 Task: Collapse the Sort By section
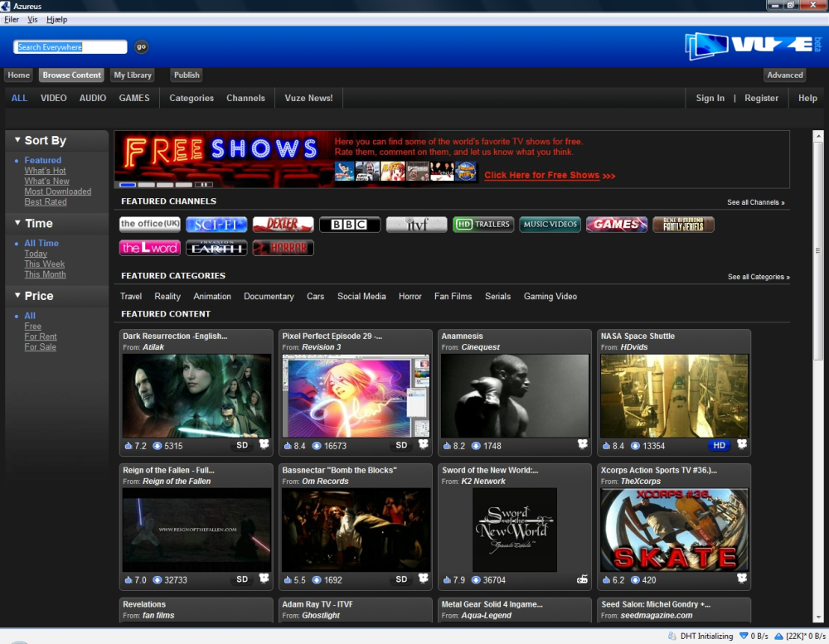click(x=17, y=140)
